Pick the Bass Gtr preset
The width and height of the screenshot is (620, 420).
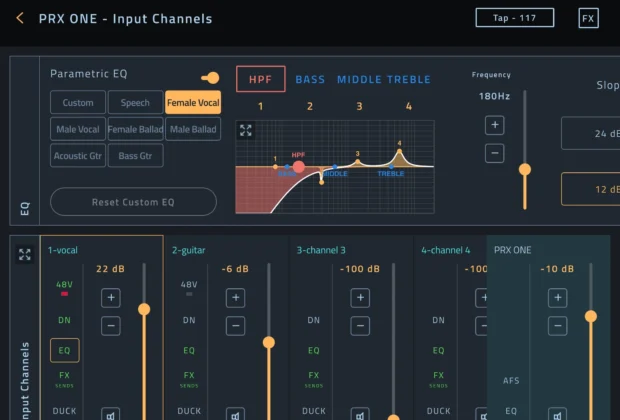[135, 155]
